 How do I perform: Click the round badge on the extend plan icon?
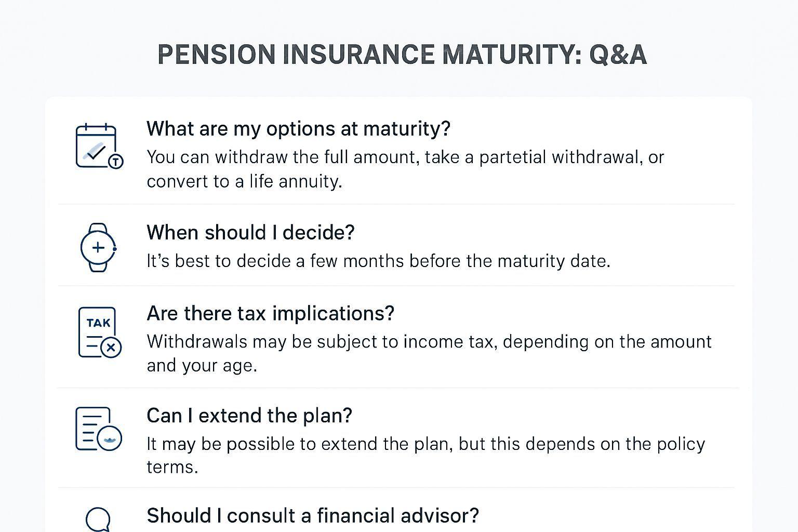(x=110, y=438)
